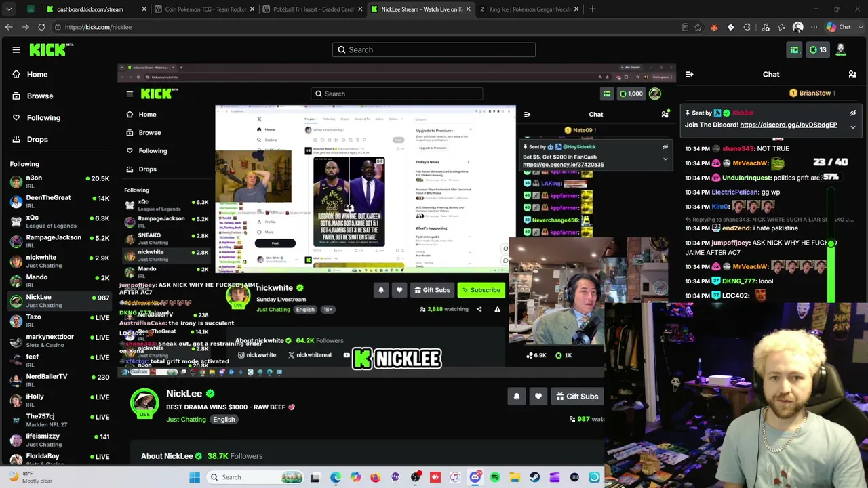Open Task View on the taskbar

pos(315,477)
